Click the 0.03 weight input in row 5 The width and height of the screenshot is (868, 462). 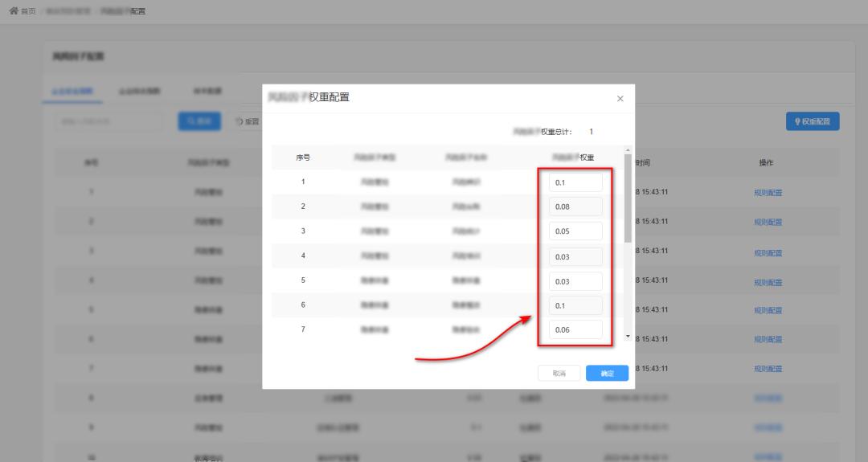pos(575,281)
